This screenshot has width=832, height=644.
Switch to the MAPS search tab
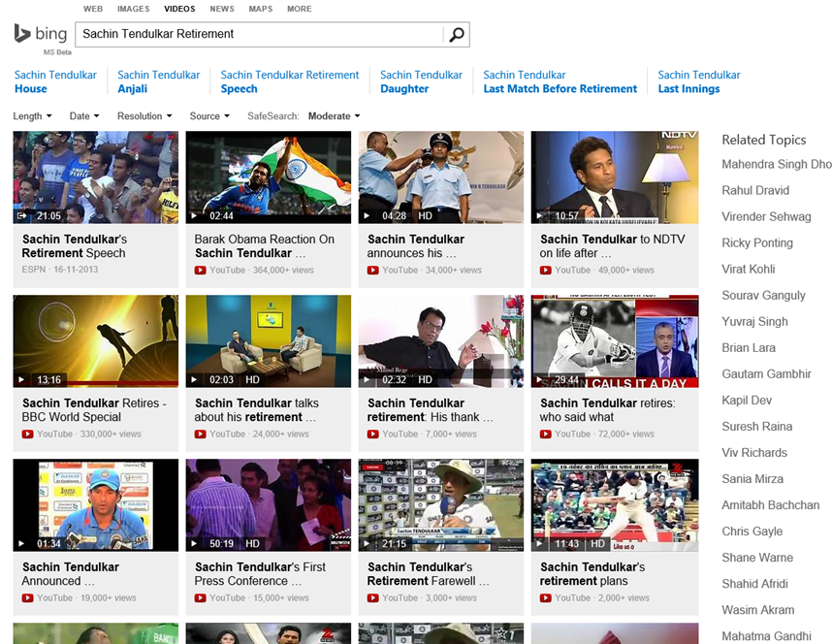point(261,9)
